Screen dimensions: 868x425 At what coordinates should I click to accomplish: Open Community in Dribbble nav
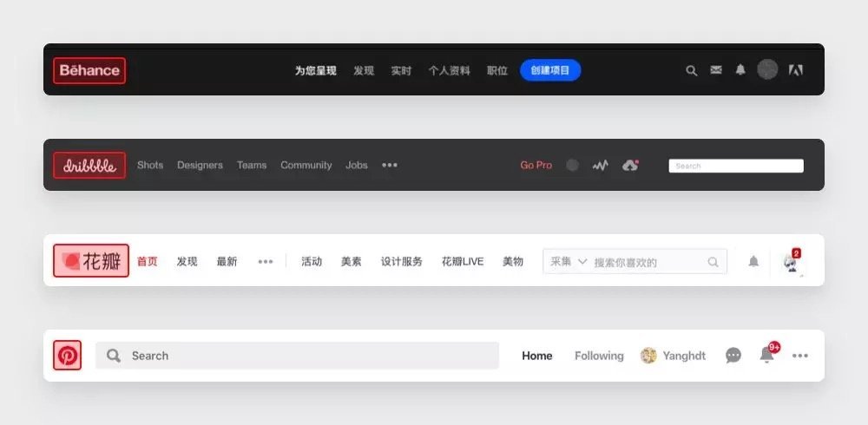click(x=306, y=165)
